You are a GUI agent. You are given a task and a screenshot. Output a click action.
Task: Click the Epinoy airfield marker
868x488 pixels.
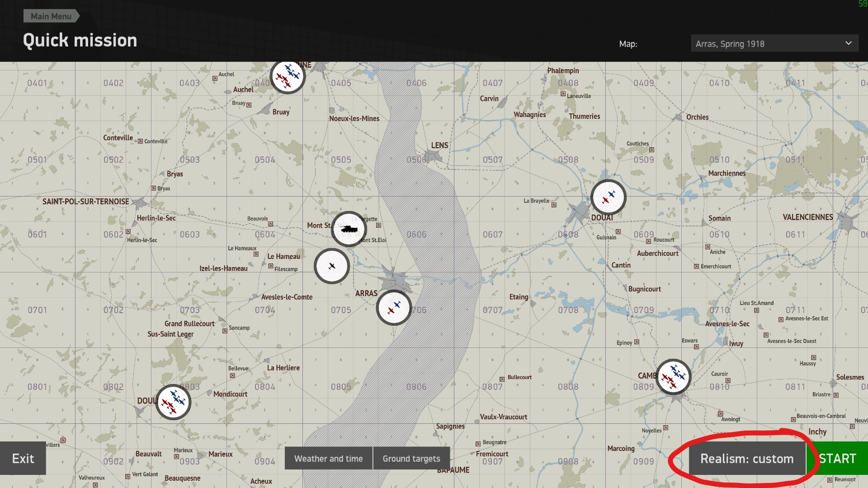click(x=637, y=342)
